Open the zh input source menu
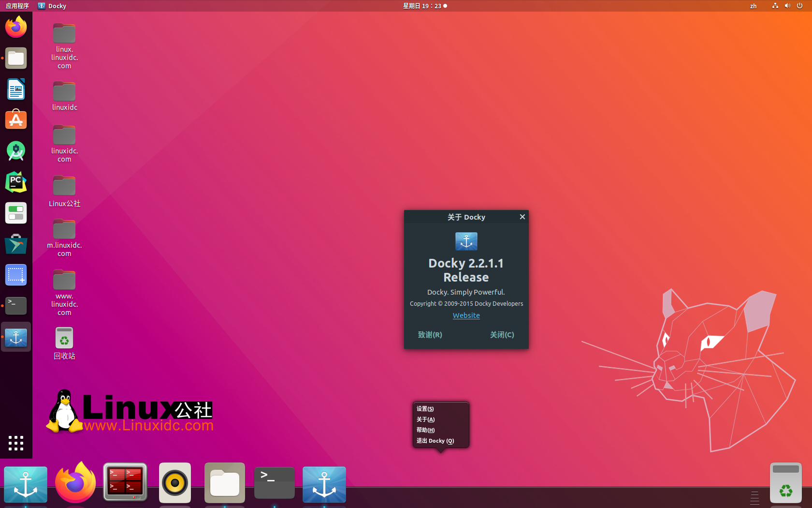Screen dimensions: 812x508 click(753, 6)
